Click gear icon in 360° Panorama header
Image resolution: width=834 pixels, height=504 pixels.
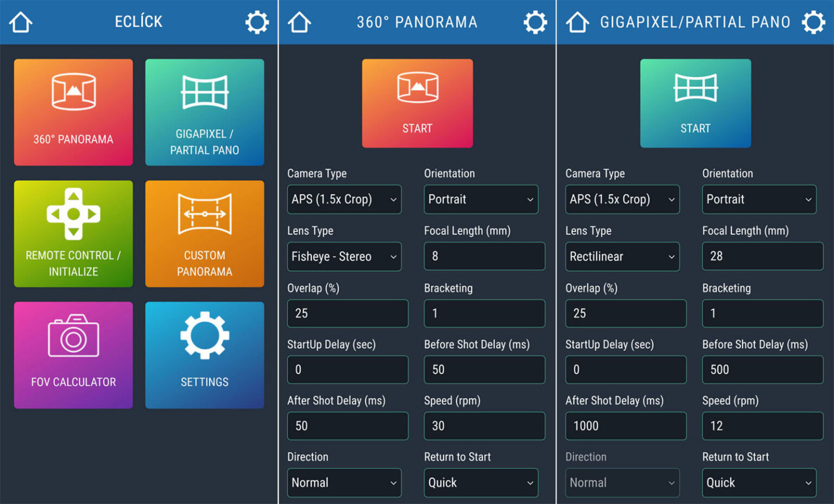coord(535,22)
